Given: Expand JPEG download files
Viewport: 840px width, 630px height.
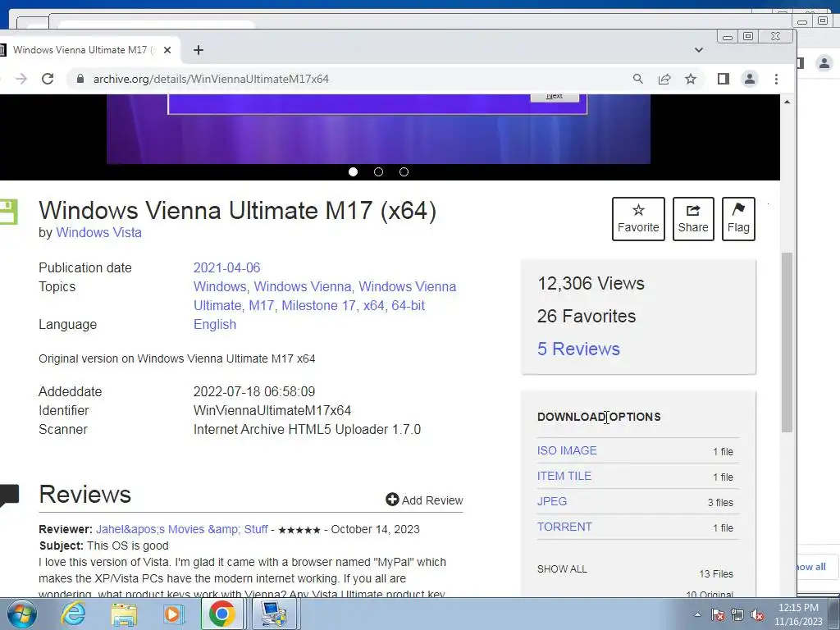Looking at the screenshot, I should [x=552, y=501].
